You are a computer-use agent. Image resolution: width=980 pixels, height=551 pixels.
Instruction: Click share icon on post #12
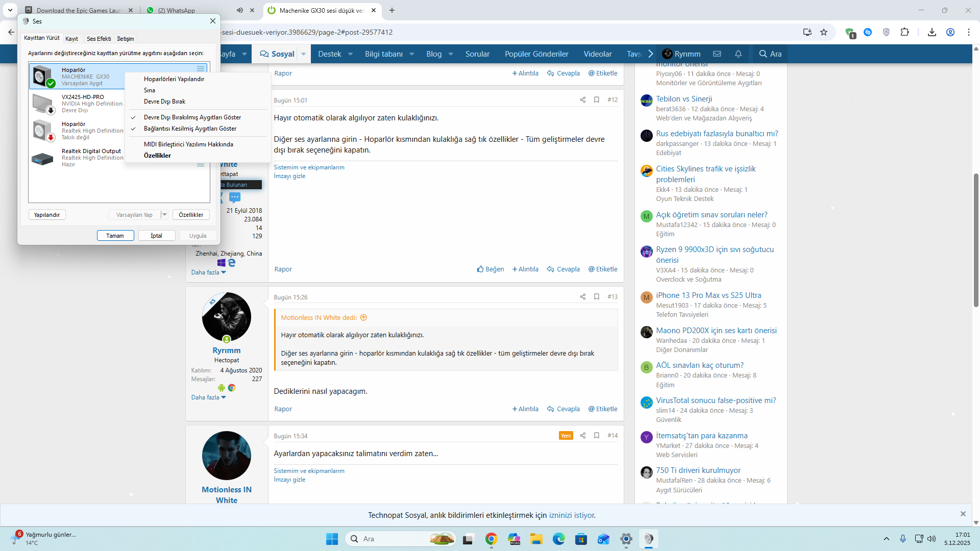582,100
